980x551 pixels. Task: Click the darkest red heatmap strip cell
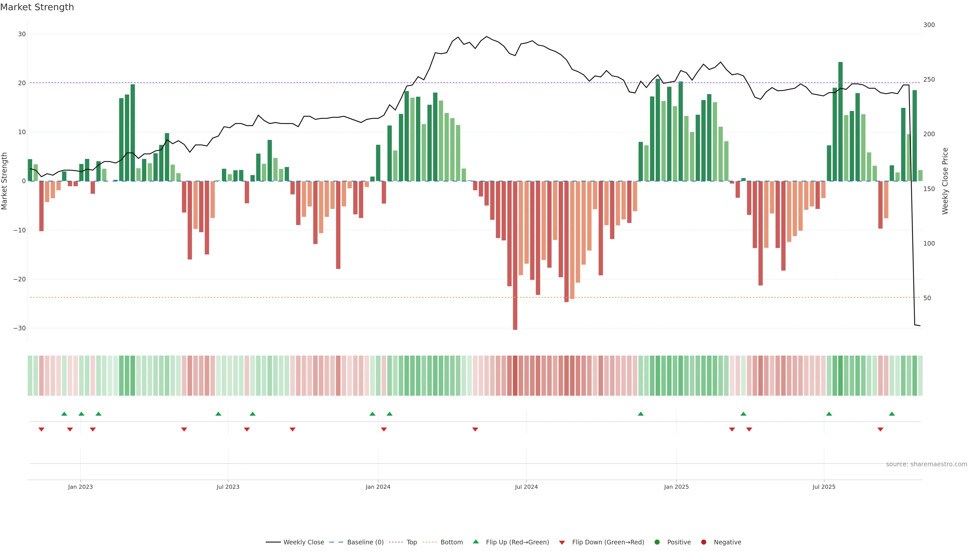(x=515, y=376)
